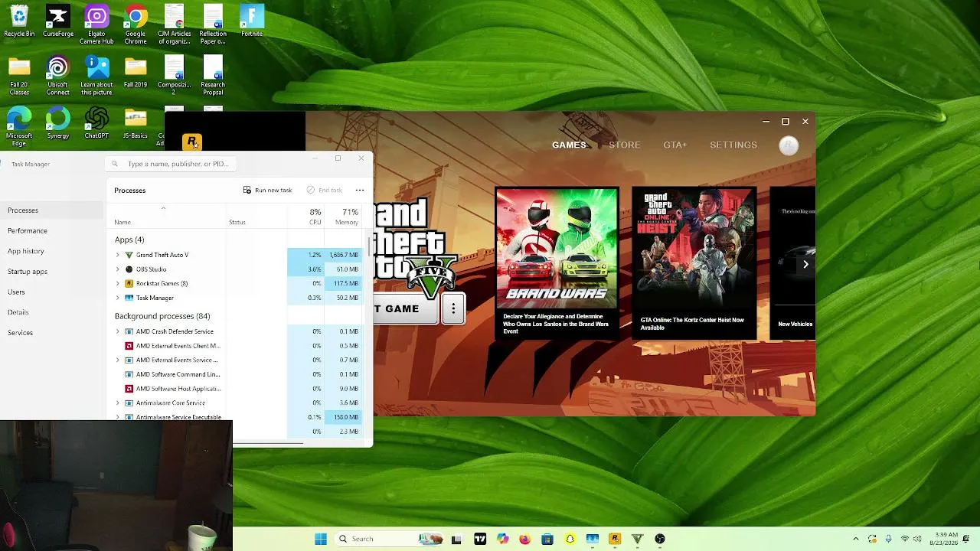This screenshot has height=551, width=980.
Task: Select the CIM Articles desktop file
Action: 174,25
